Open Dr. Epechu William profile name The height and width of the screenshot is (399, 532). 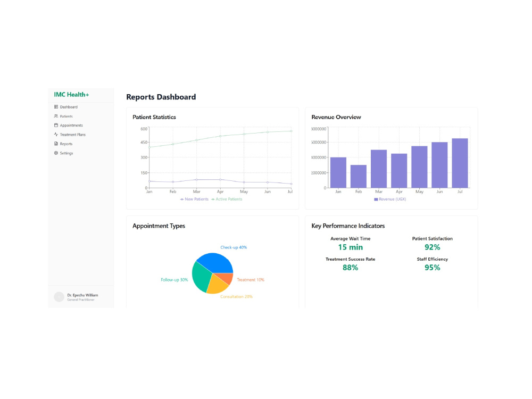coord(82,295)
